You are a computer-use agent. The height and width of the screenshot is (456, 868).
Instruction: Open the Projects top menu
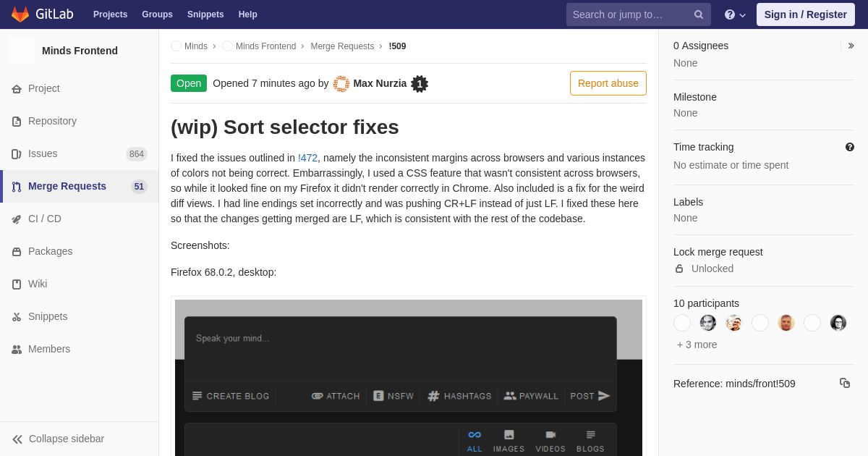(x=110, y=14)
